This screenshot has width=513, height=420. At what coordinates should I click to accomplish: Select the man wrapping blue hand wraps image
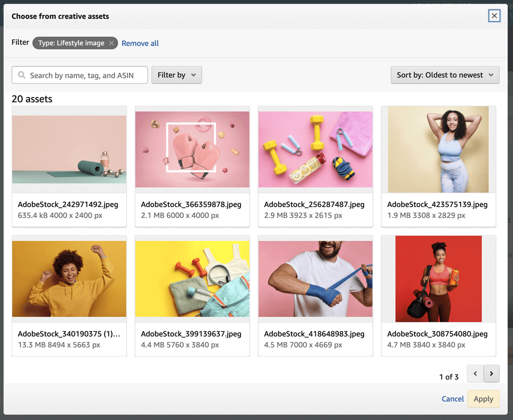(315, 278)
